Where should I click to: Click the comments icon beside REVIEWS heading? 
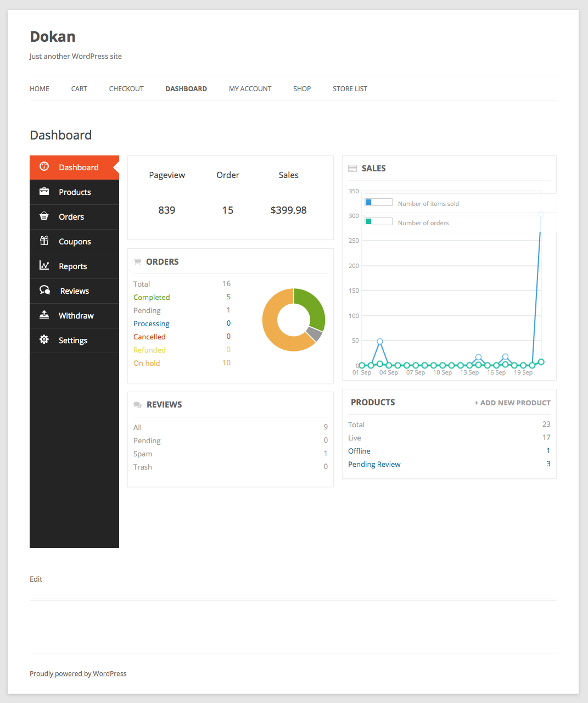(138, 405)
